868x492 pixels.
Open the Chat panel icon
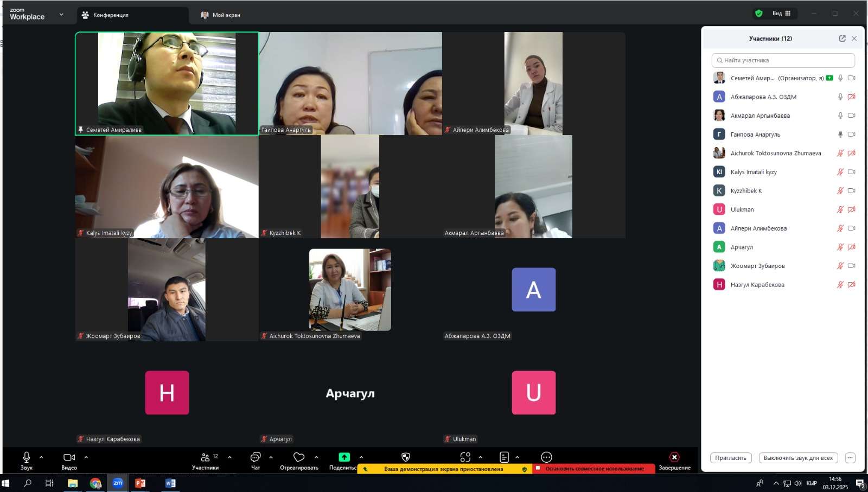click(256, 457)
